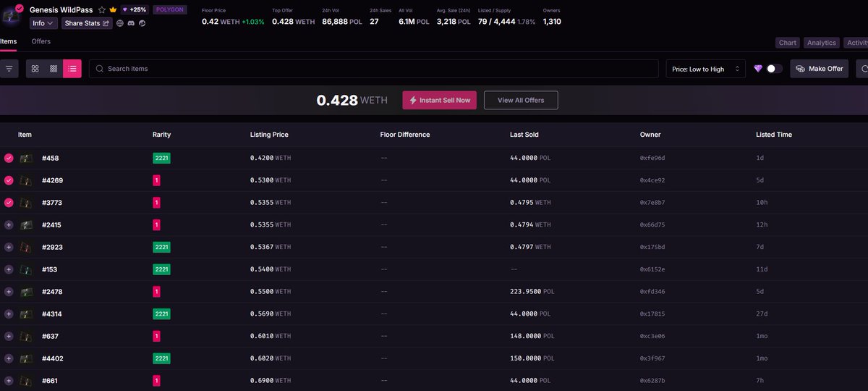Click the thumbnail of item #458
Viewport: 868px width, 391px height.
(x=27, y=158)
